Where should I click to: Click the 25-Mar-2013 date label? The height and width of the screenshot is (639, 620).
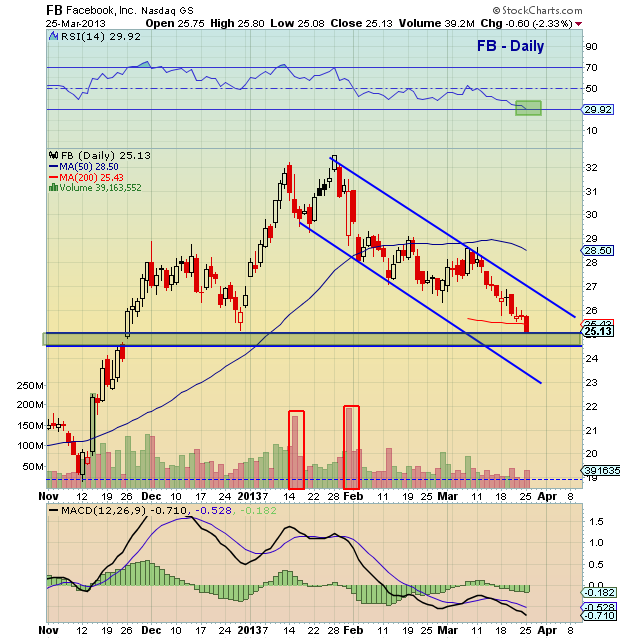click(75, 24)
